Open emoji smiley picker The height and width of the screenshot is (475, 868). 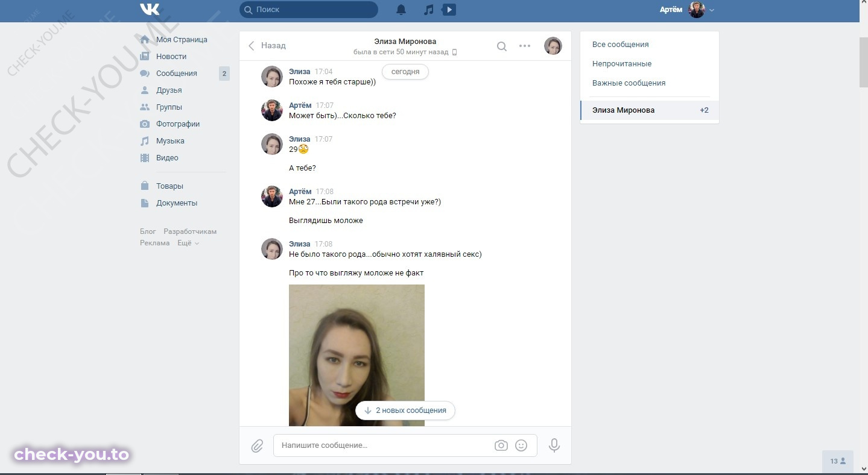(x=521, y=445)
